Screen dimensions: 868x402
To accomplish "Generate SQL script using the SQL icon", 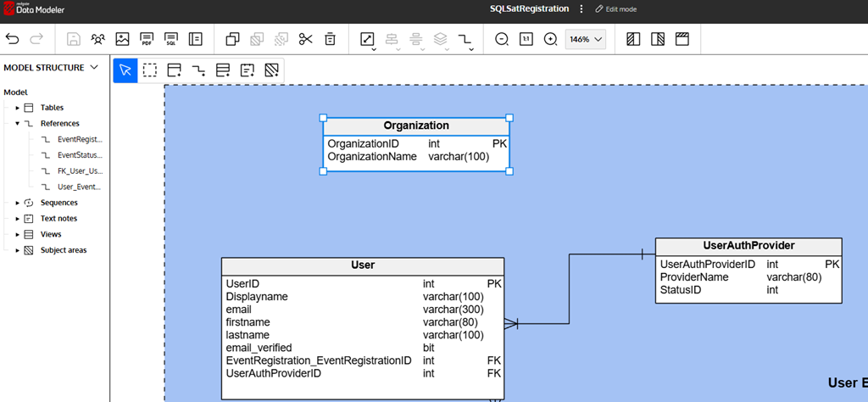I will [170, 39].
